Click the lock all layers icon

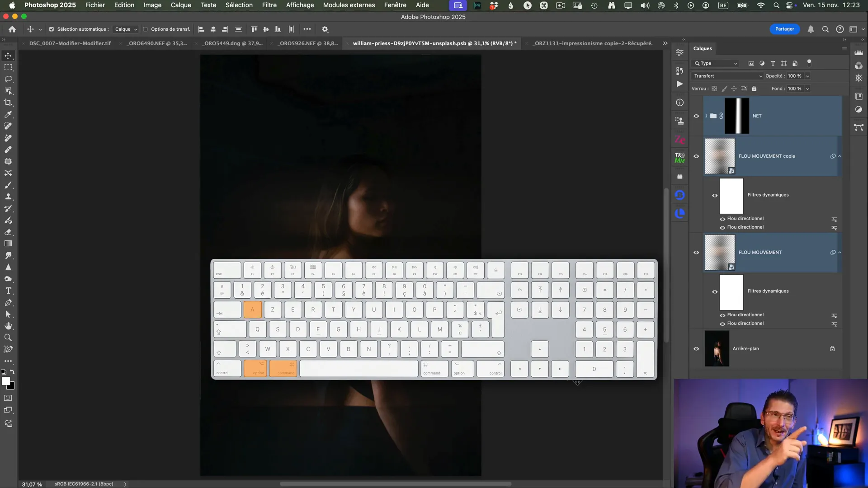pyautogui.click(x=754, y=89)
